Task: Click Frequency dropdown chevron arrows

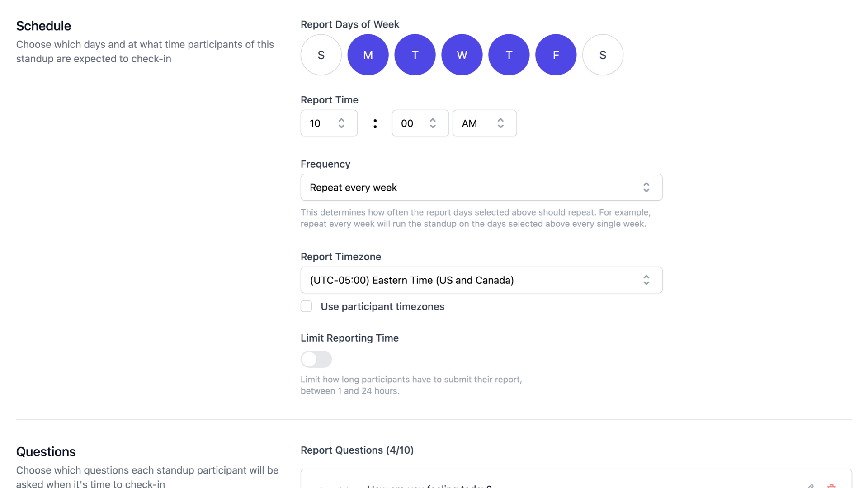Action: click(646, 188)
